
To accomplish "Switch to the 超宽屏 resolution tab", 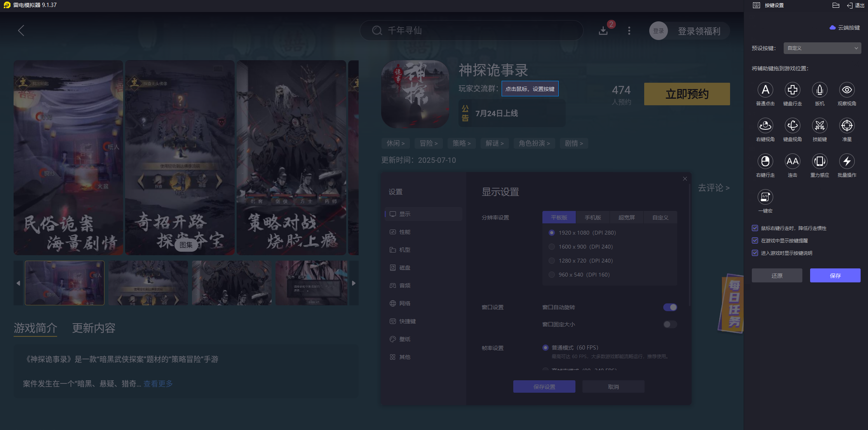I will click(626, 218).
